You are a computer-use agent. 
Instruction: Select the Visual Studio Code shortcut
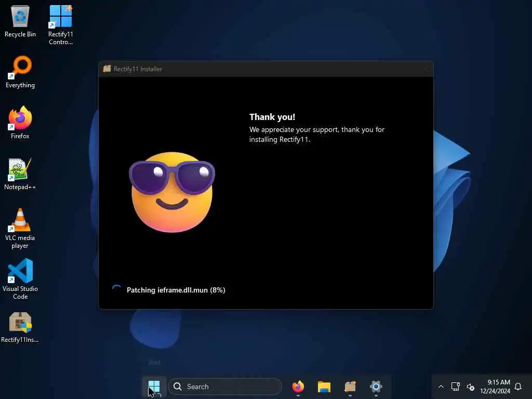coord(20,279)
